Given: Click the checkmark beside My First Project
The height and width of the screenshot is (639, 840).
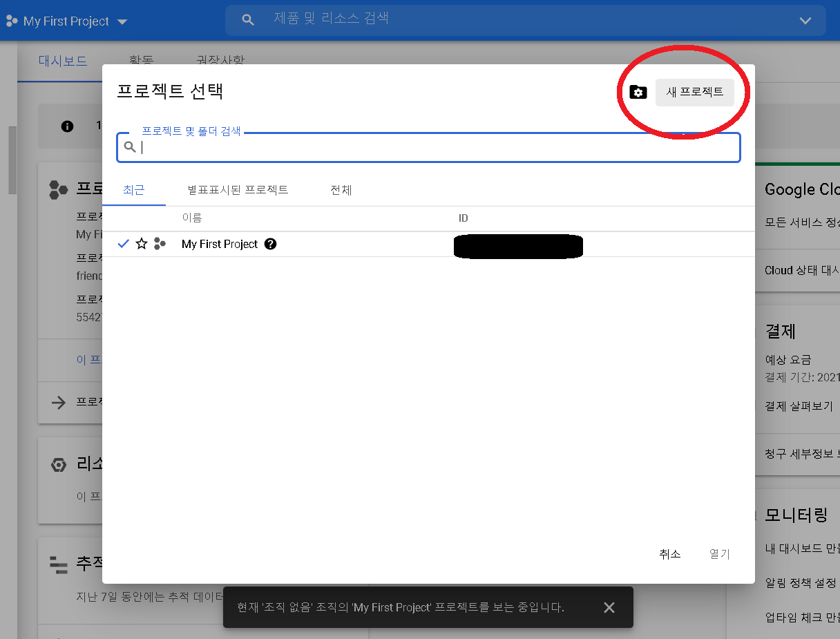Looking at the screenshot, I should 124,244.
